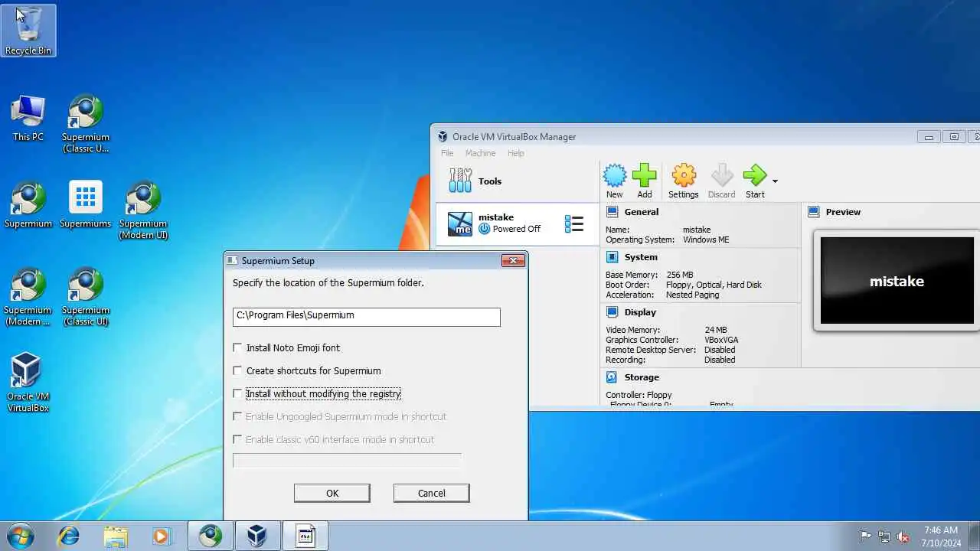Open Internet Explorer from the taskbar
980x551 pixels.
69,536
